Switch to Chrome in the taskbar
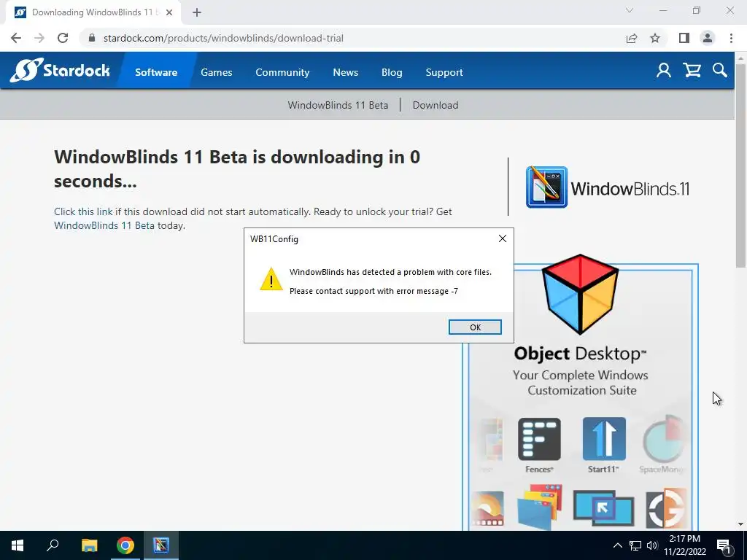 coord(125,545)
